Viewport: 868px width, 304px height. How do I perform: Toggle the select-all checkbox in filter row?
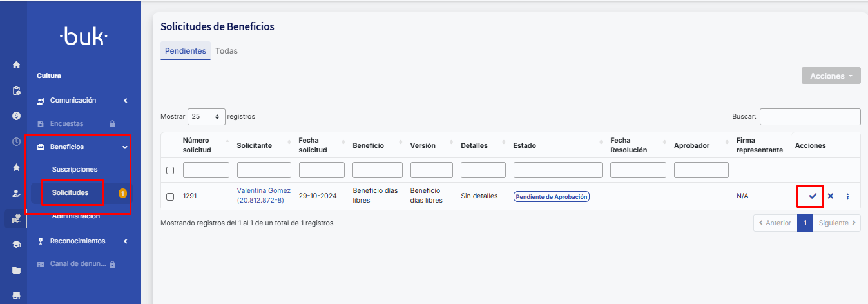[170, 170]
